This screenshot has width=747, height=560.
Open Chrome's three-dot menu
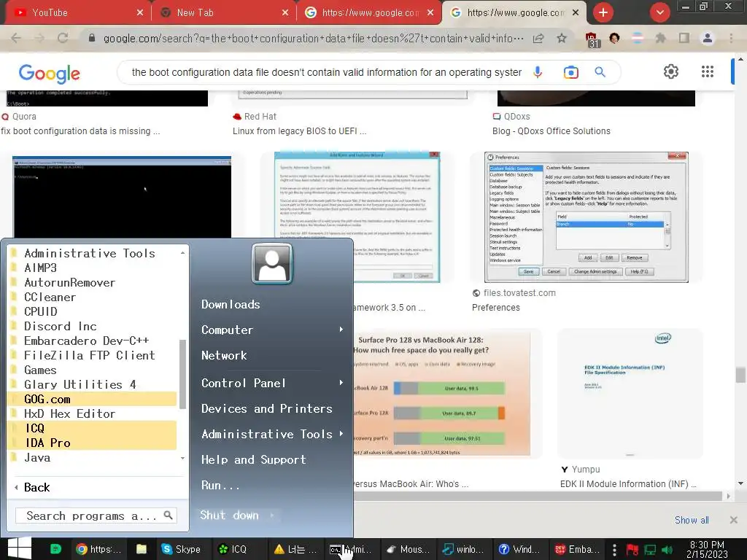pos(731,38)
